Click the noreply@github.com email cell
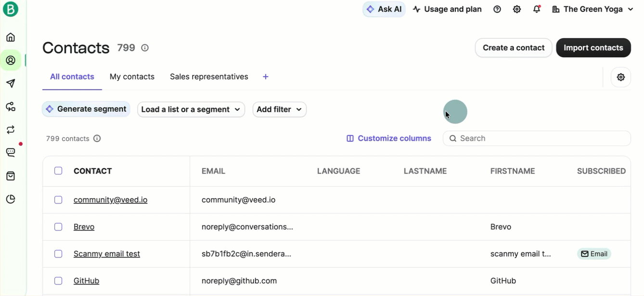 [x=239, y=281]
